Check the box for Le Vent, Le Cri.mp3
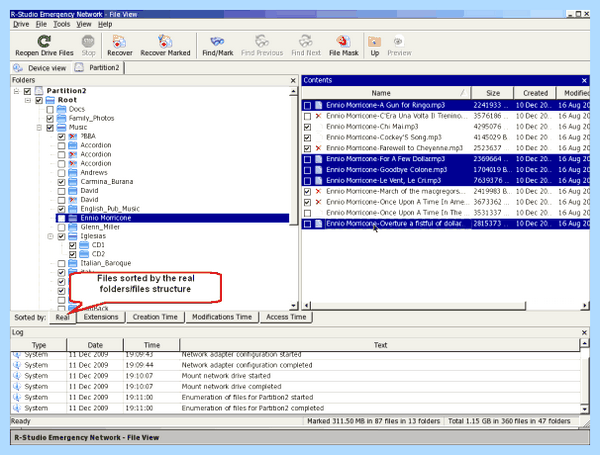Image resolution: width=600 pixels, height=455 pixels. pyautogui.click(x=307, y=181)
